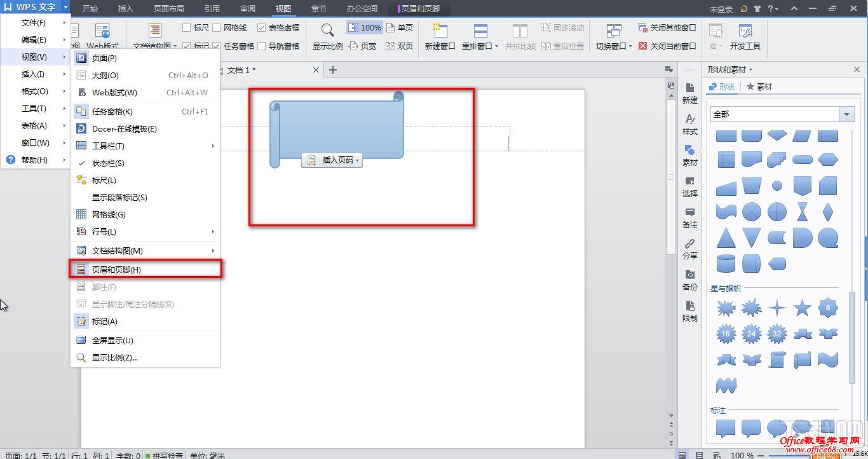Expand the 插入(I) menu in the WPS menu
This screenshot has width=868, height=459.
point(36,74)
